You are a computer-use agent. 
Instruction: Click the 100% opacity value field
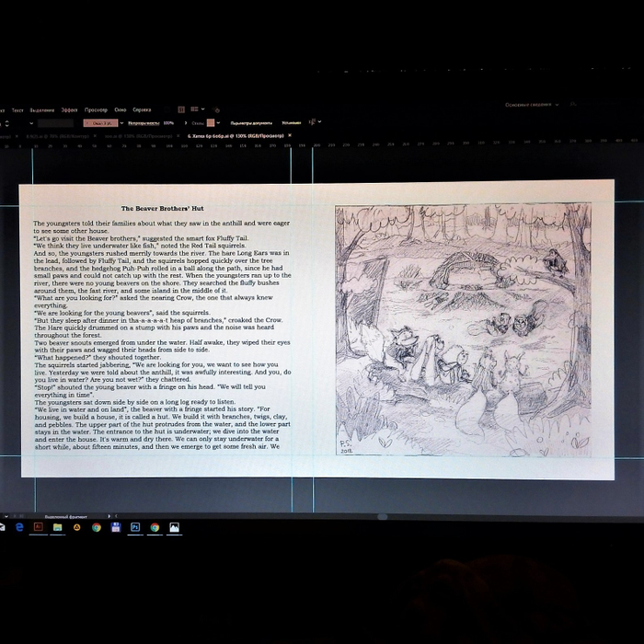pyautogui.click(x=168, y=122)
